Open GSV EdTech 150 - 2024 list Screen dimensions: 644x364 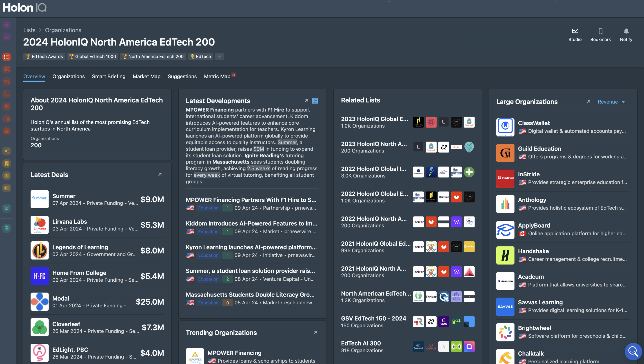pyautogui.click(x=408, y=322)
